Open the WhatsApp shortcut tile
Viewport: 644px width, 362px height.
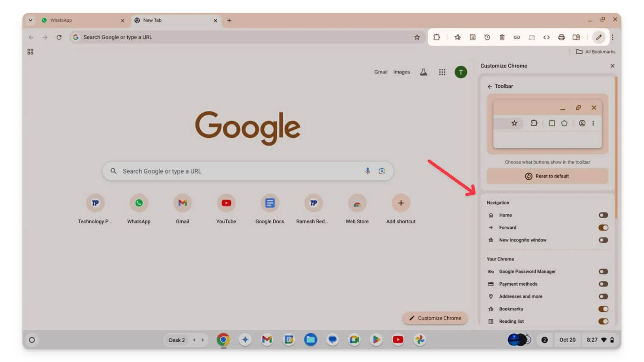[139, 209]
